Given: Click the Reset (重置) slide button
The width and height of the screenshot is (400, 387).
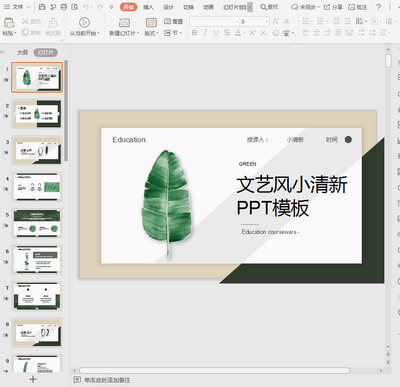Looking at the screenshot, I should [173, 21].
